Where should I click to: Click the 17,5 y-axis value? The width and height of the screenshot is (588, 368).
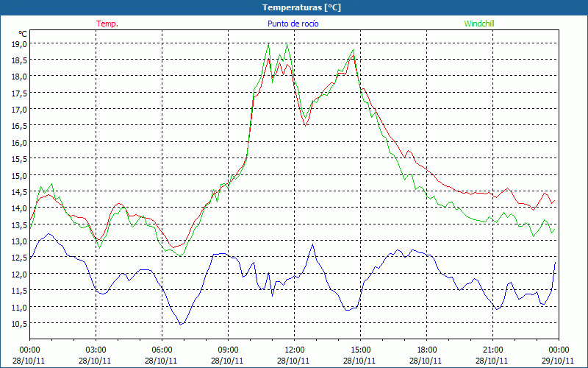20,93
